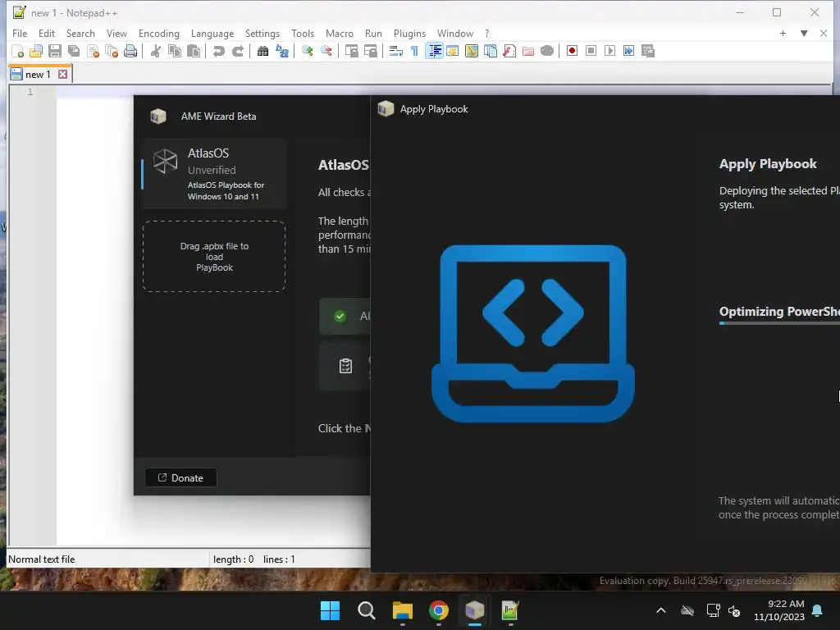Screen dimensions: 840x630
Task: Open the Define Your Language icon
Action: click(x=453, y=51)
